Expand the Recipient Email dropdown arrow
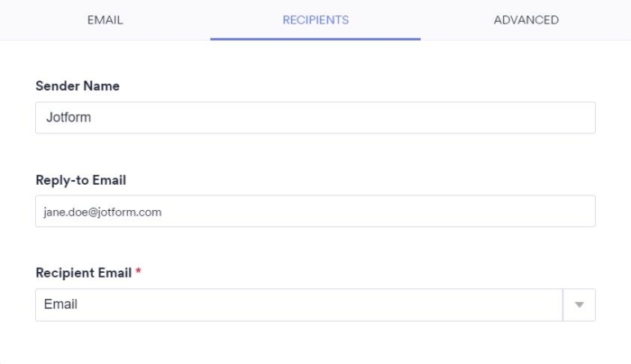 (x=579, y=305)
